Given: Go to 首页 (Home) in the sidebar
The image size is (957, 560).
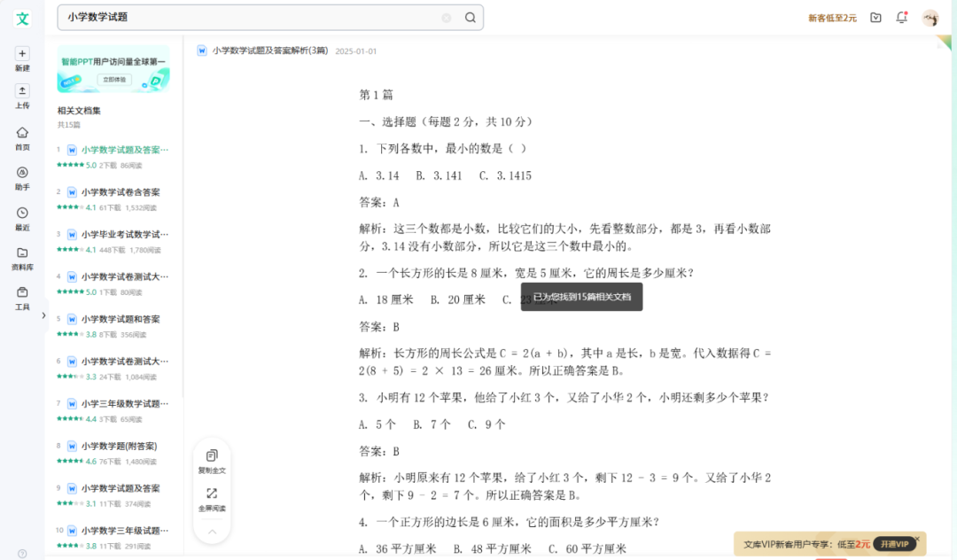Looking at the screenshot, I should pos(22,133).
